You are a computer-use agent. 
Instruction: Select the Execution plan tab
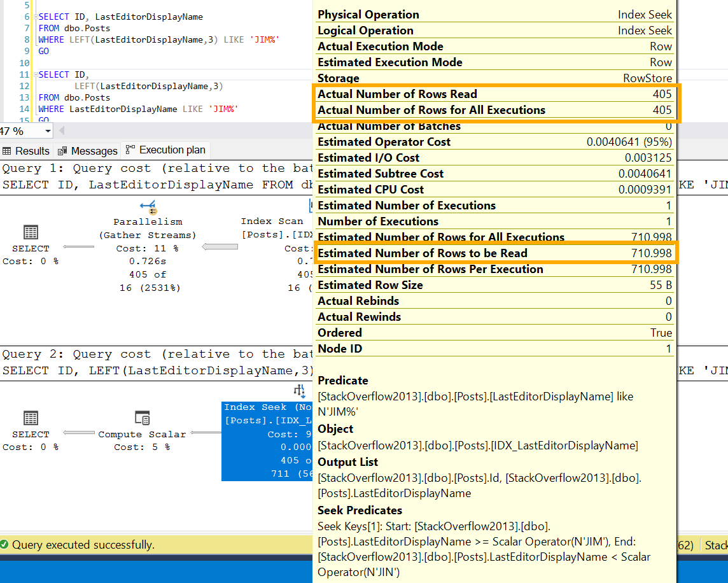coord(165,150)
